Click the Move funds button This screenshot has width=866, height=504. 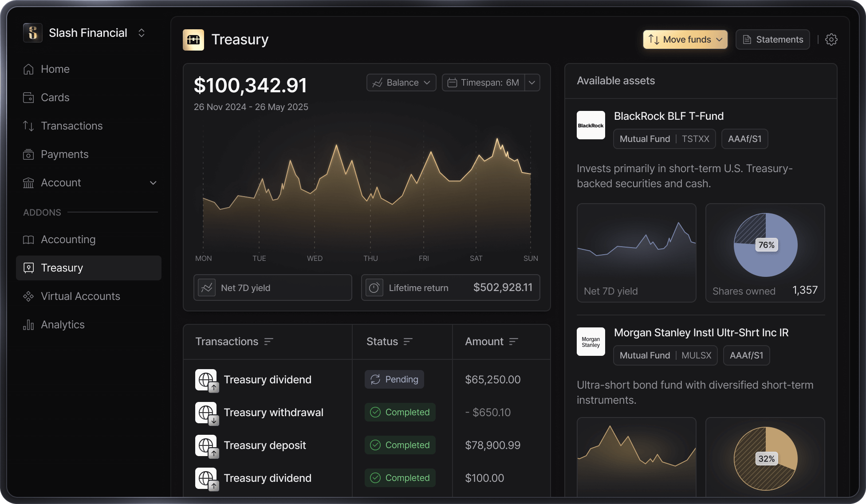685,39
